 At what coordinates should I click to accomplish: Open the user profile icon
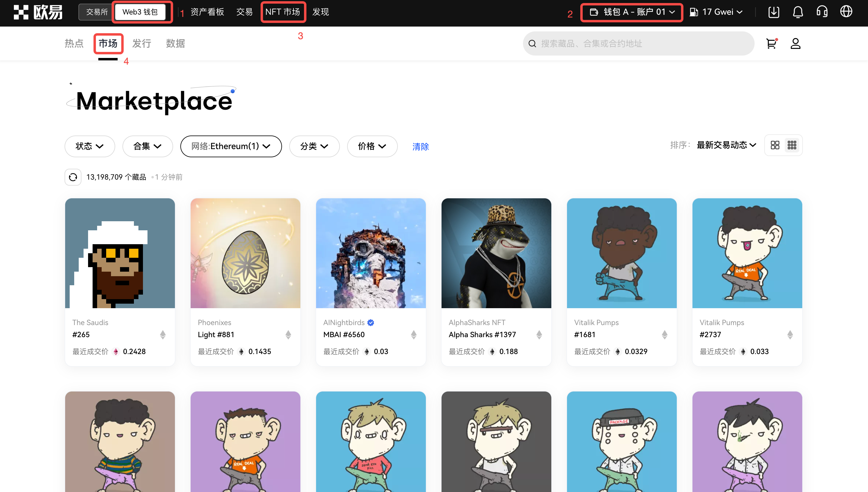(795, 43)
